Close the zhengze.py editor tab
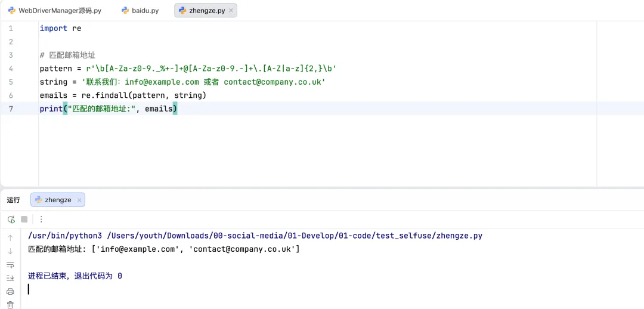The width and height of the screenshot is (644, 309). click(x=231, y=11)
